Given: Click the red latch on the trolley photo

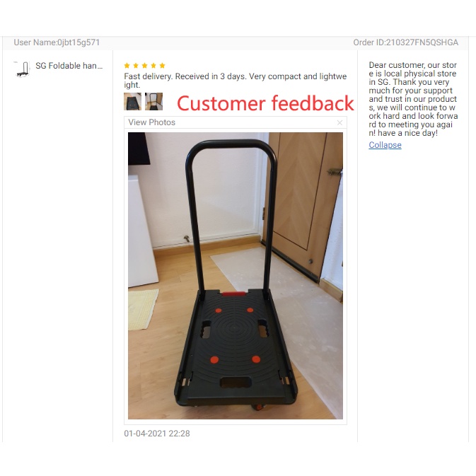Looking at the screenshot, I should pyautogui.click(x=233, y=294).
